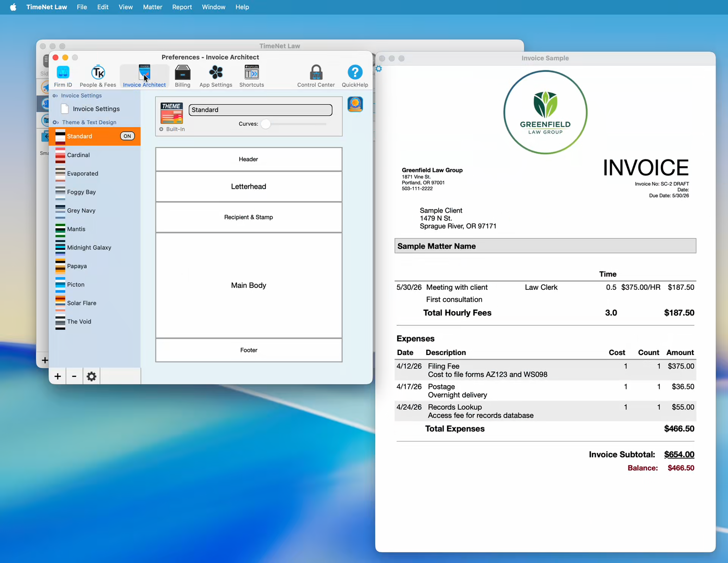Click the THEME icon beside the name field

coord(171,113)
